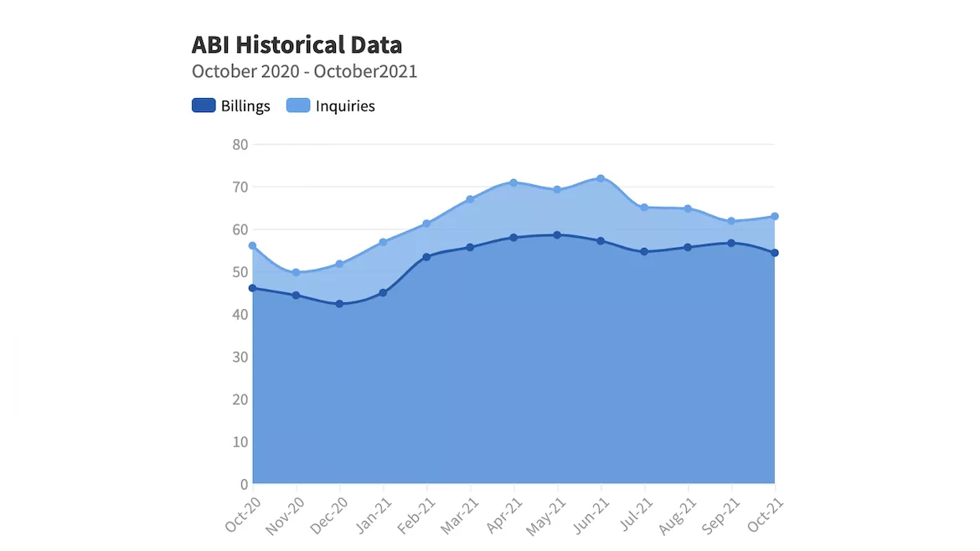Select the Billings data point for Dec-20
980x551 pixels.
339,304
